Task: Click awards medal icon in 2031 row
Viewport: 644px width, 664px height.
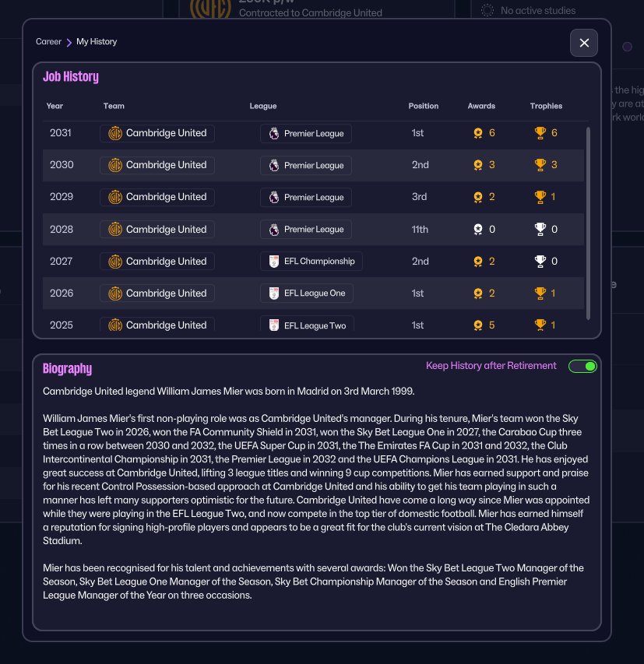Action: (x=478, y=133)
